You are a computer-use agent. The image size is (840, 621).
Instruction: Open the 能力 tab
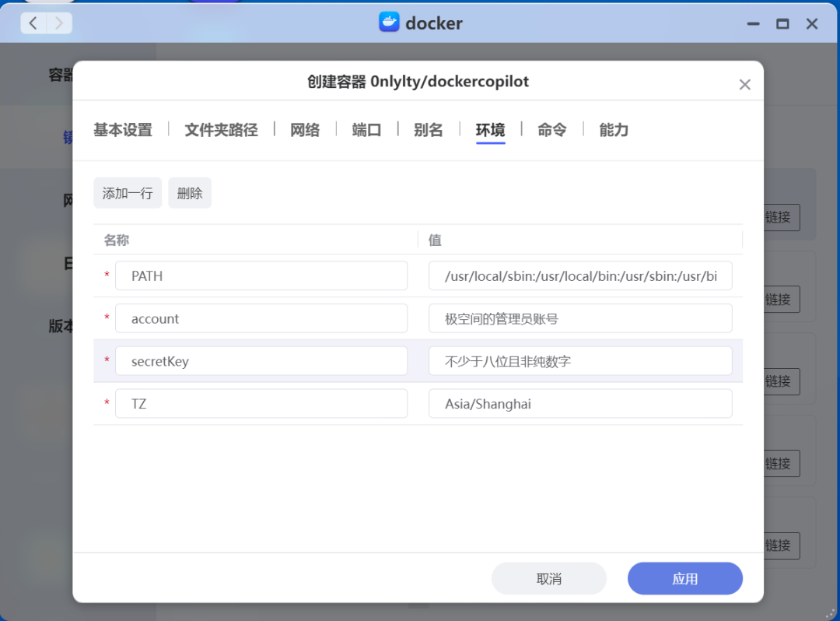[x=614, y=130]
